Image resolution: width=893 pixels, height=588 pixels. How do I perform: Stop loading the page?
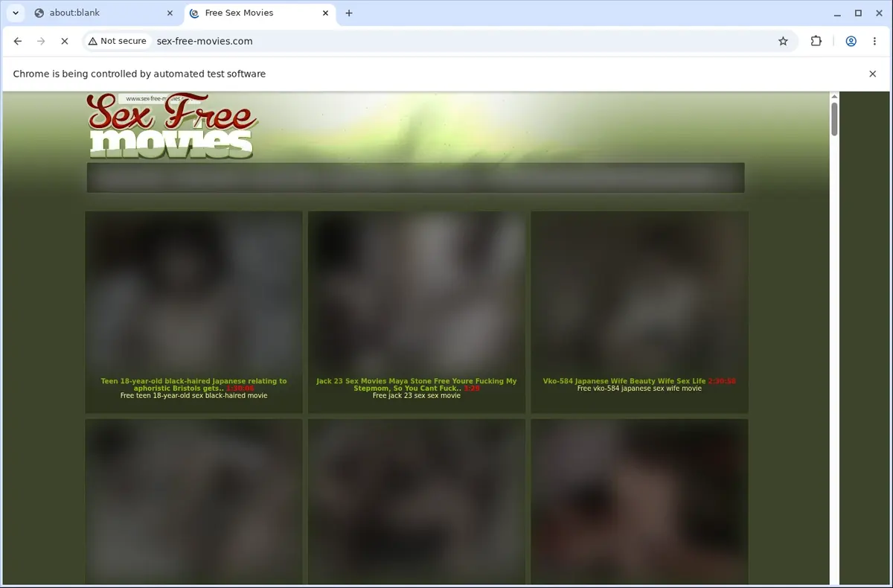coord(65,41)
